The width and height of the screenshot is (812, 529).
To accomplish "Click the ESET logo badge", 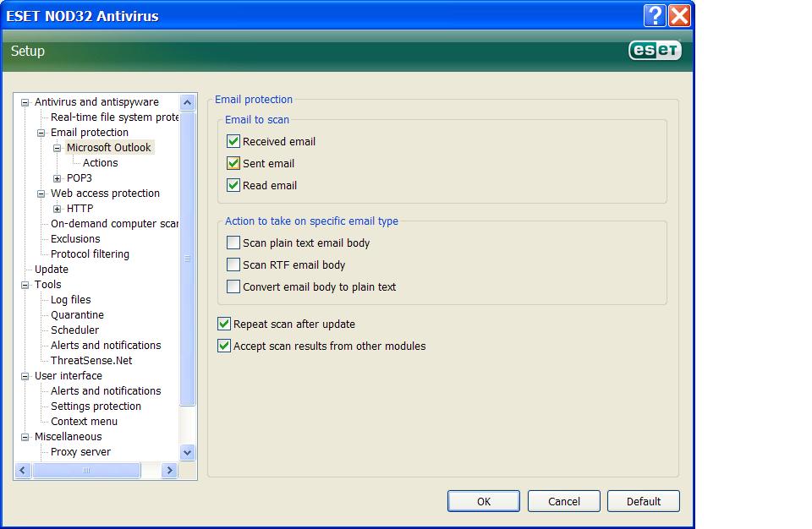I will click(655, 50).
